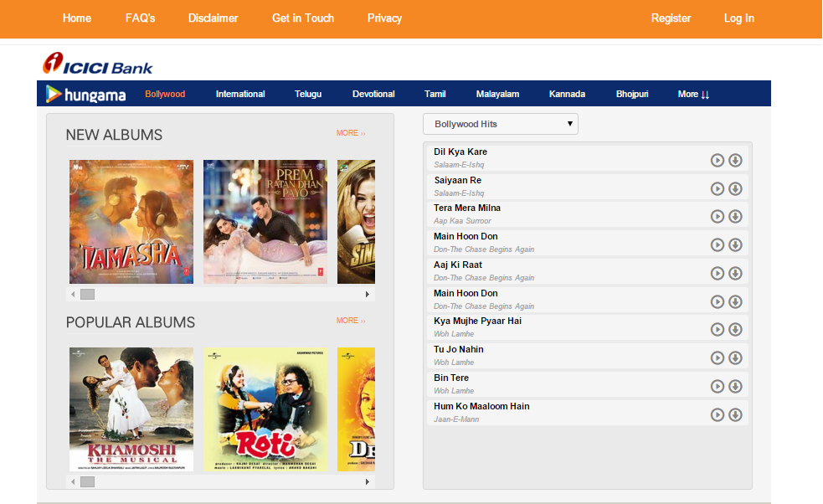Click the Popular Albums scrollbar thumb
Viewport: 823px width, 504px height.
87,481
